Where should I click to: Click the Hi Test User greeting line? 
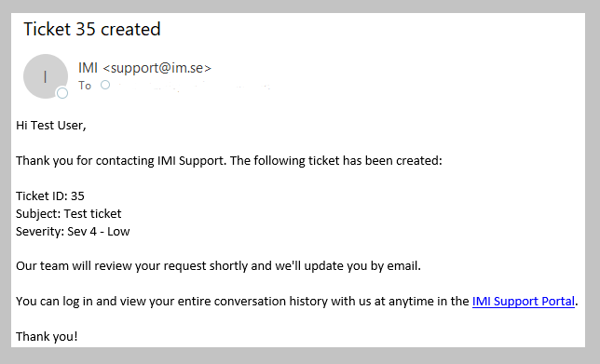pos(51,126)
